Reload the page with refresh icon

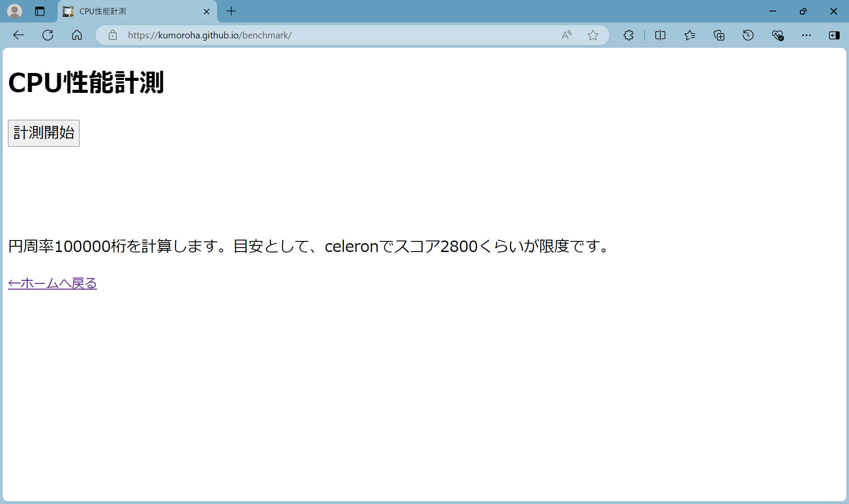(48, 35)
